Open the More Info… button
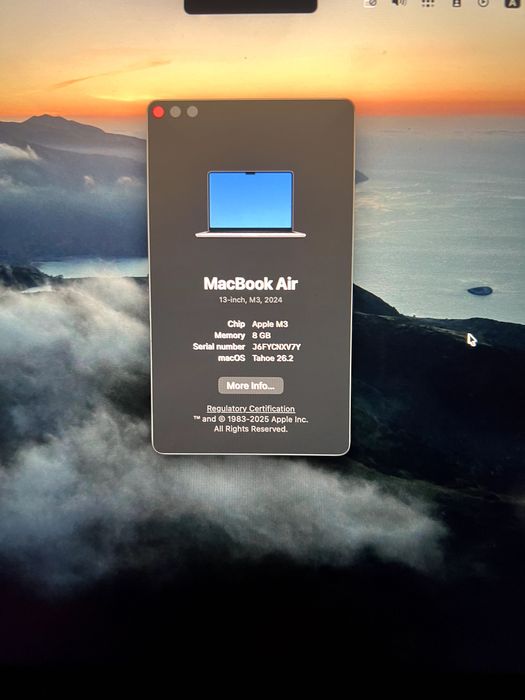525x700 pixels. pos(250,386)
